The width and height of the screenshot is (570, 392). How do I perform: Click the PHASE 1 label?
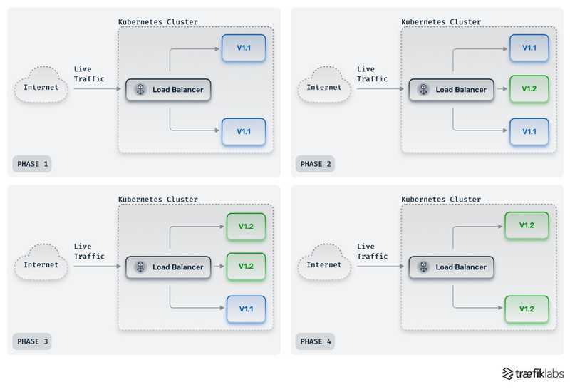point(32,165)
